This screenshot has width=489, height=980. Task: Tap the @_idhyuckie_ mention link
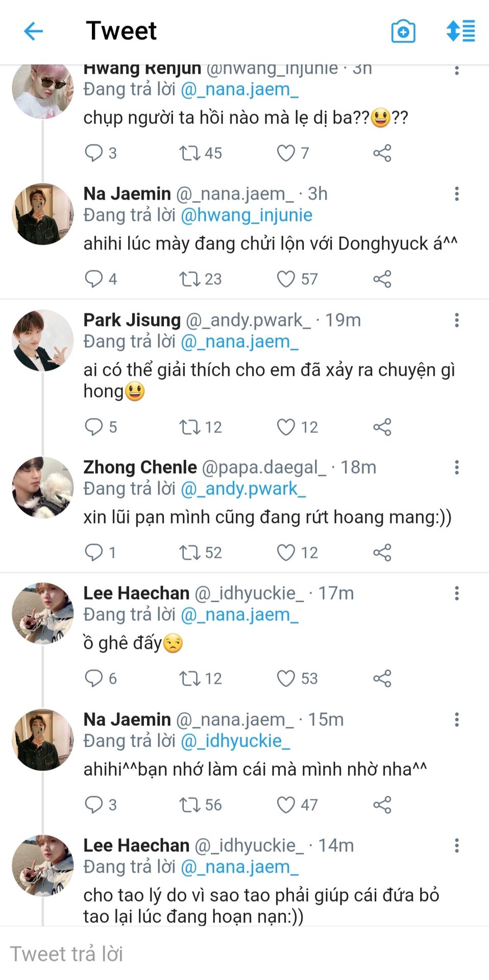coord(235,741)
